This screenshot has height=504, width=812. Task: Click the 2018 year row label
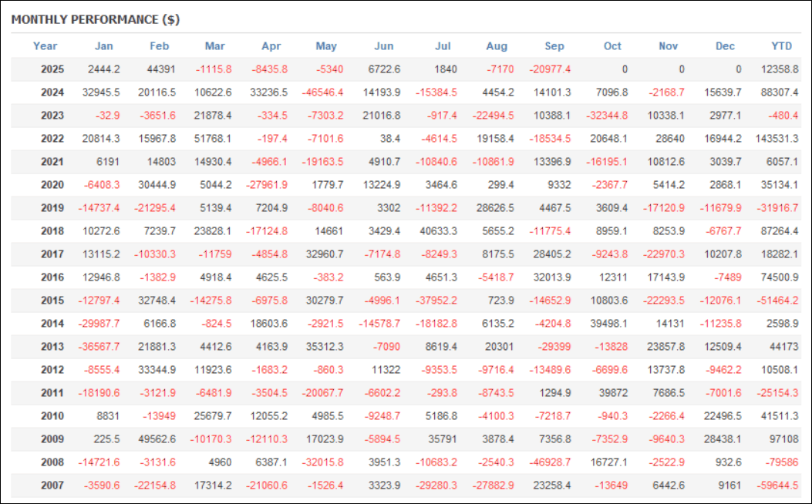[x=52, y=231]
